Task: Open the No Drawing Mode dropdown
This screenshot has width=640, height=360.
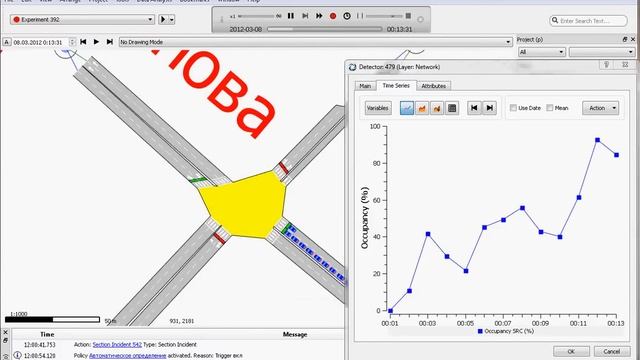Action: coord(316,42)
